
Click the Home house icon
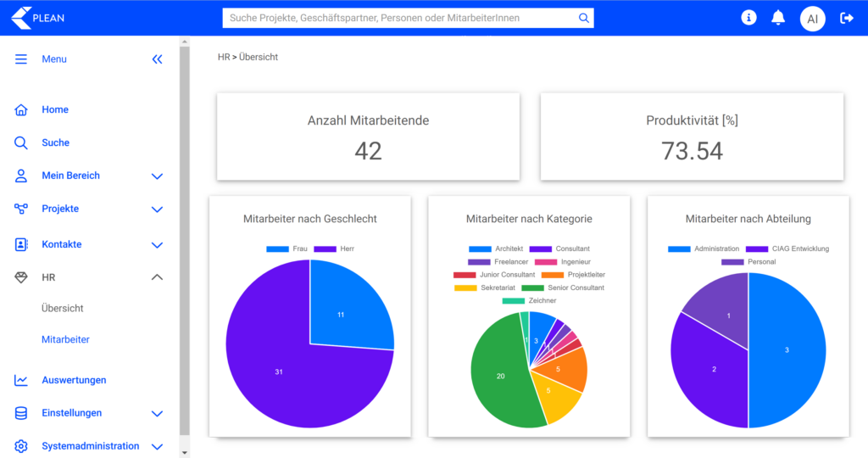pyautogui.click(x=21, y=109)
